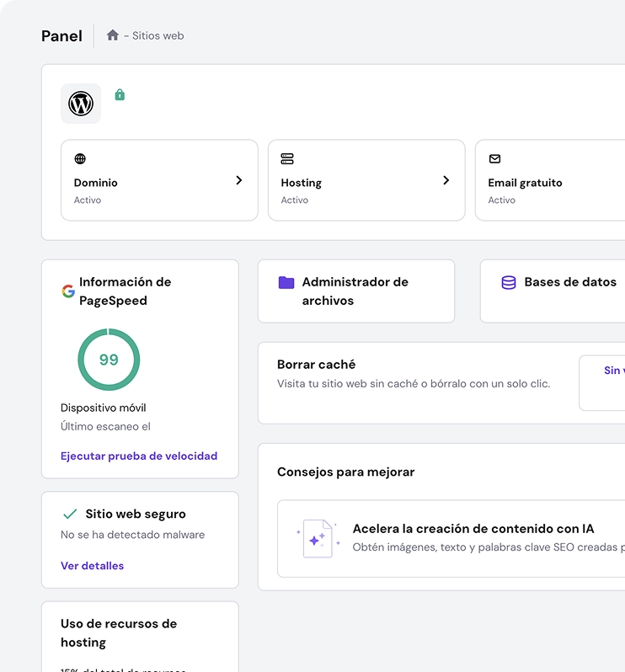
Task: Click the globe icon above Dominio
Action: pos(80,159)
